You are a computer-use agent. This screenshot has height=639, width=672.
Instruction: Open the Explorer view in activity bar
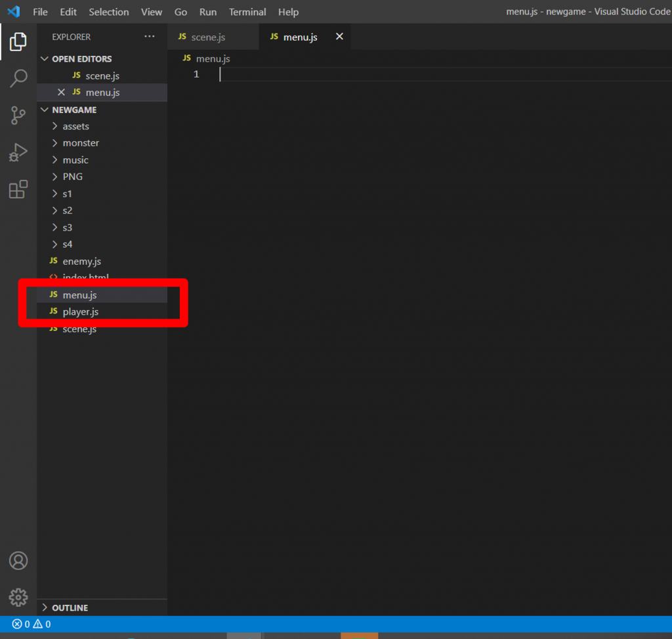[x=18, y=41]
